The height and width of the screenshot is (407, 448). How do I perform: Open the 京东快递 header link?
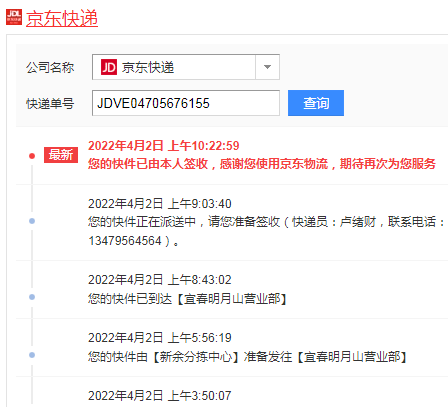62,18
